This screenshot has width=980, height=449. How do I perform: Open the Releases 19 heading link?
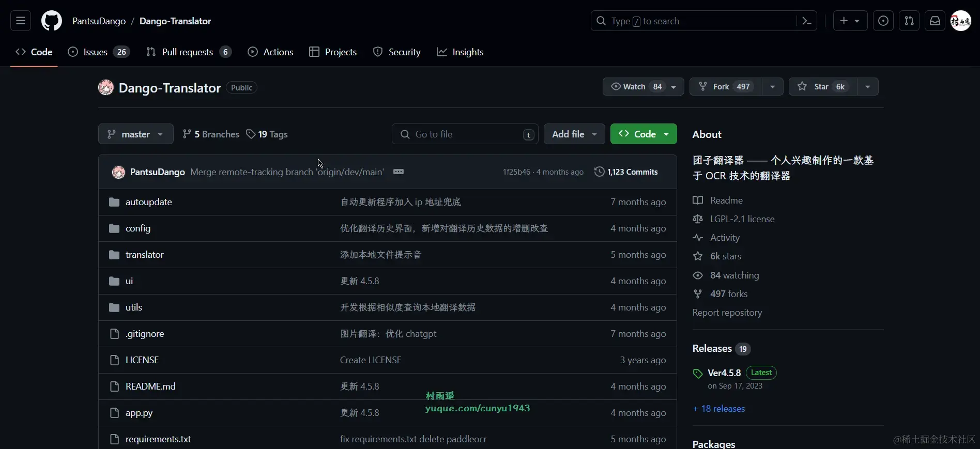point(722,349)
